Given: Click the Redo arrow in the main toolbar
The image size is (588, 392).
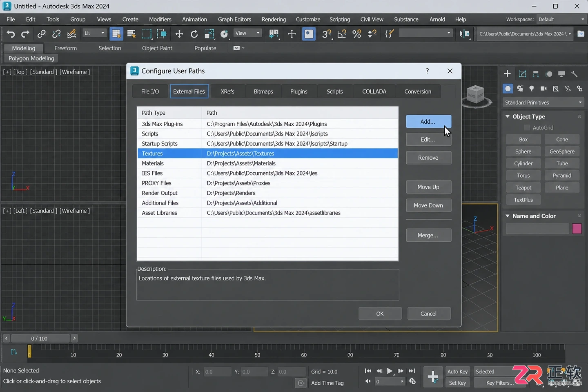Looking at the screenshot, I should [25, 34].
